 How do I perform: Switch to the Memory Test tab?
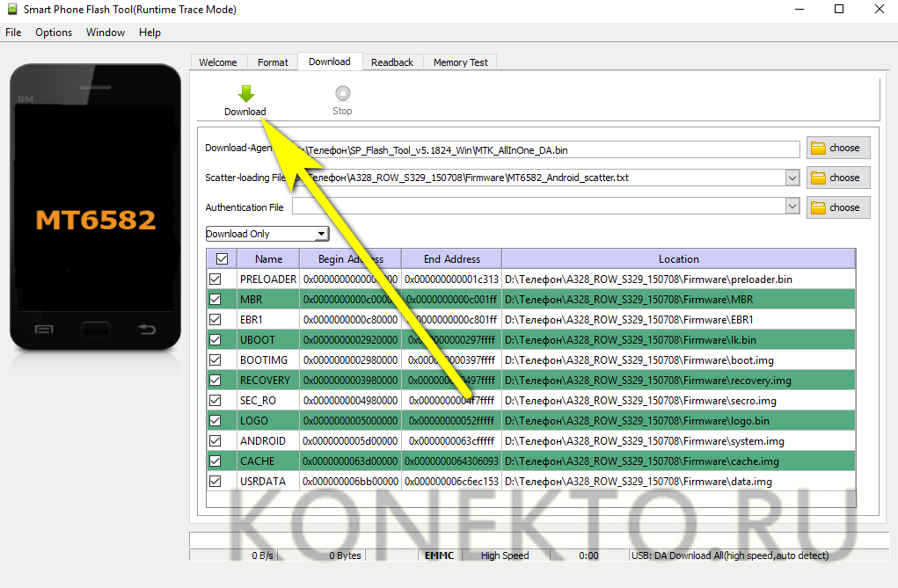point(461,62)
